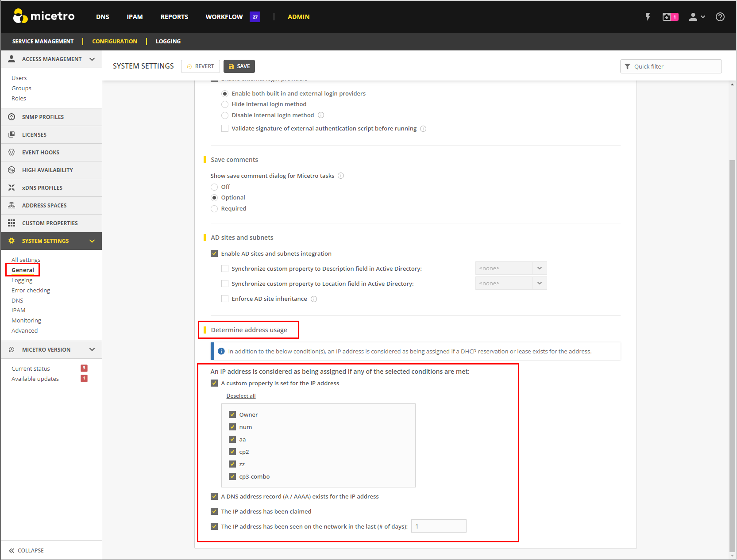Click the SNMP Profiles sidebar icon

pos(12,117)
